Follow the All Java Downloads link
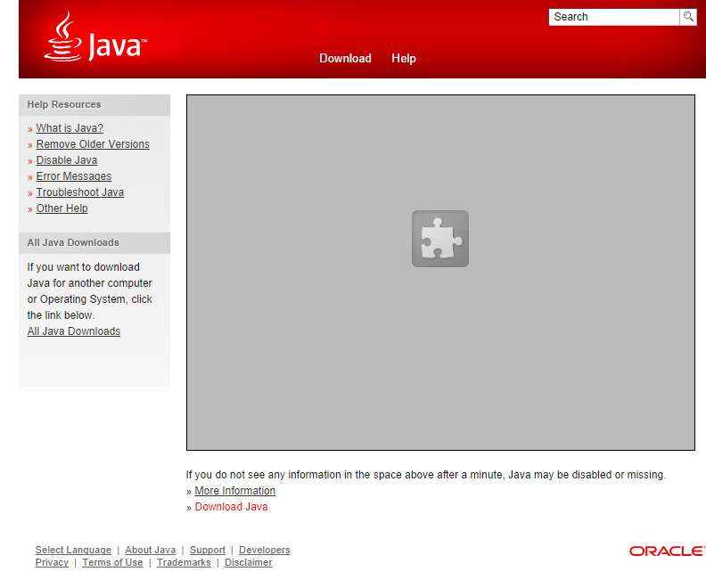 click(x=74, y=331)
